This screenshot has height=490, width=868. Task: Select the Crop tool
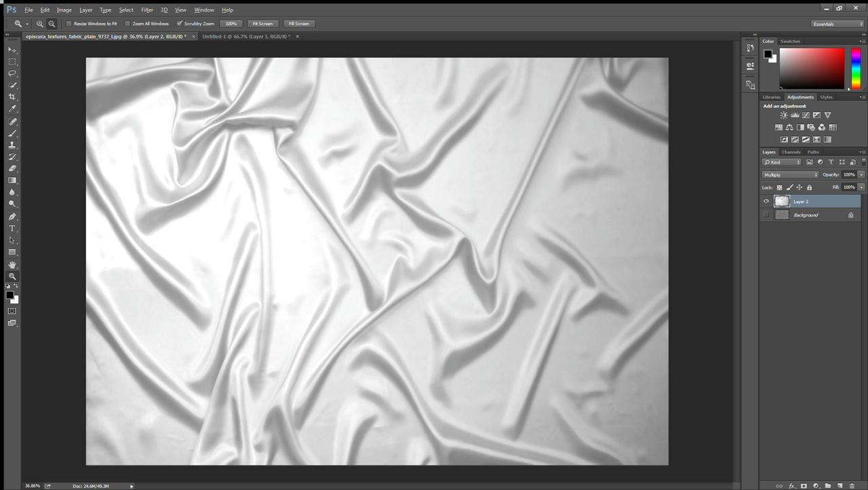pyautogui.click(x=12, y=97)
